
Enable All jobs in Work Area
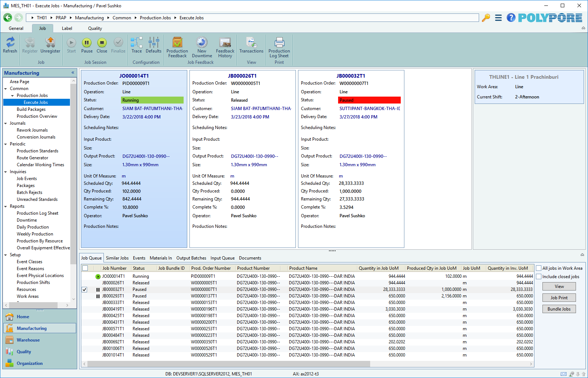click(539, 268)
